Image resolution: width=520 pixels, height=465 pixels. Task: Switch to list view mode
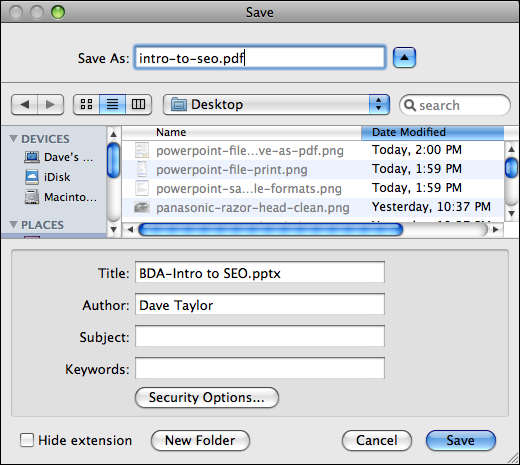pyautogui.click(x=112, y=105)
